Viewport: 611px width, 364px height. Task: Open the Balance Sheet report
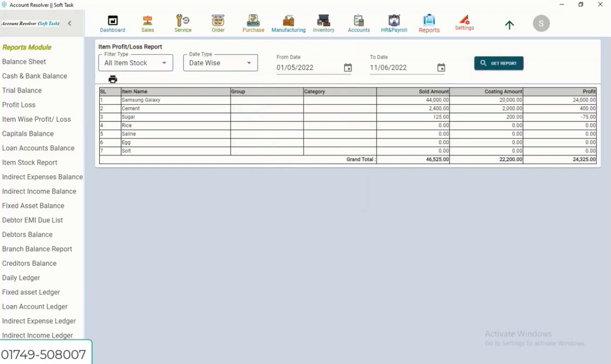(x=24, y=61)
